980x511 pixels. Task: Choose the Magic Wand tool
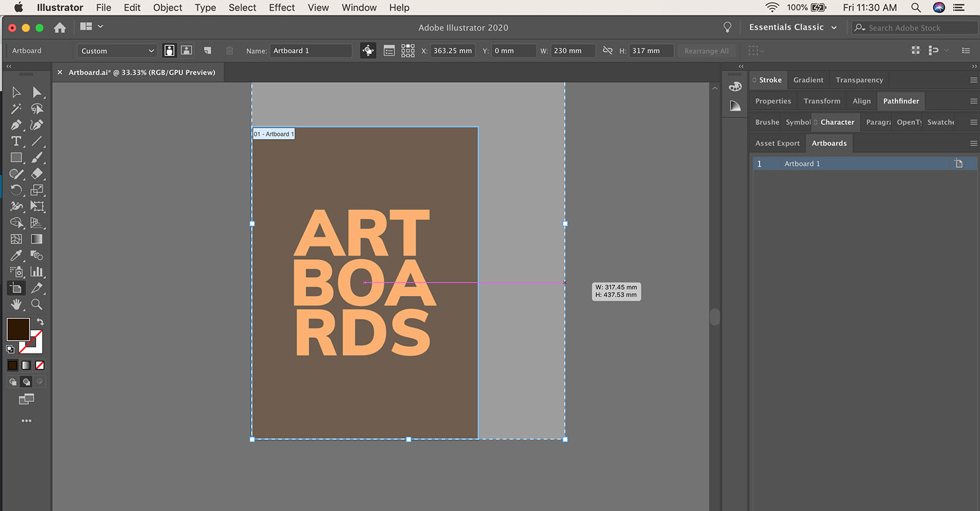coord(16,108)
